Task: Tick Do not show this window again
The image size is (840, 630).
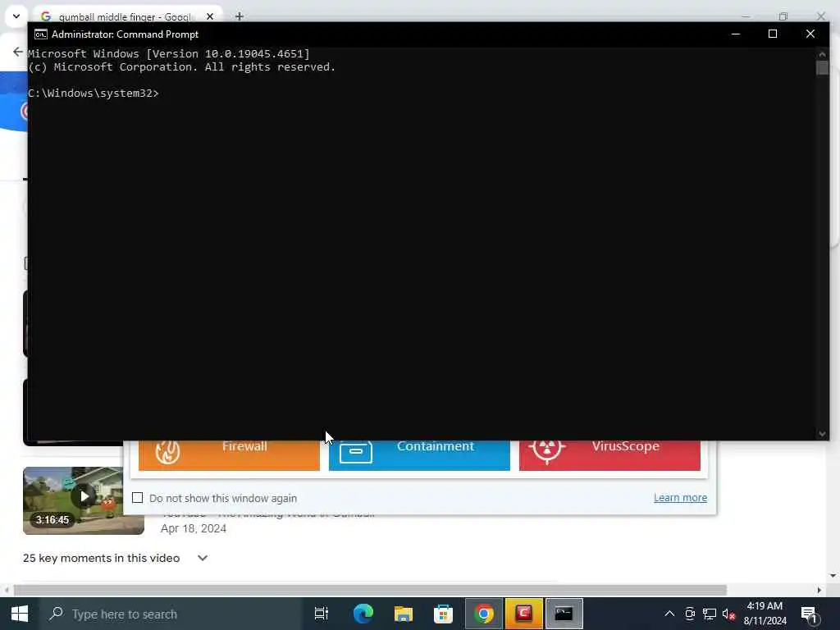Action: tap(138, 498)
